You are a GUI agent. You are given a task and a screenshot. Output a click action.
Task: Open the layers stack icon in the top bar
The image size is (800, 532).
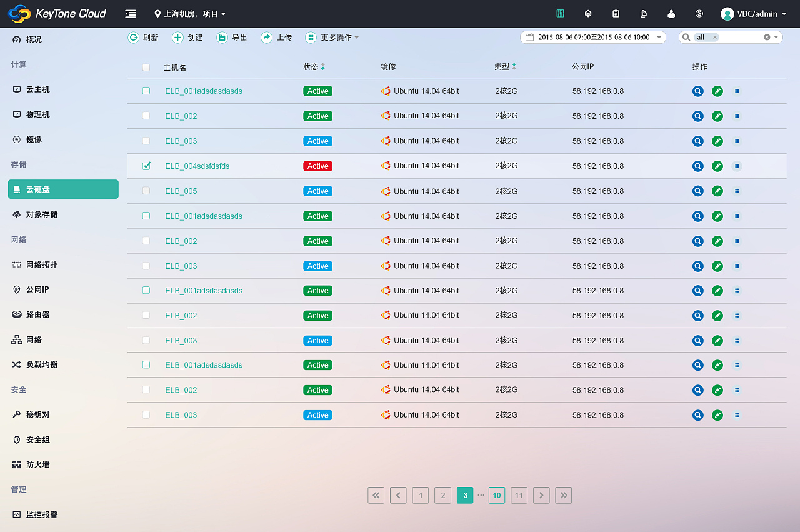588,13
